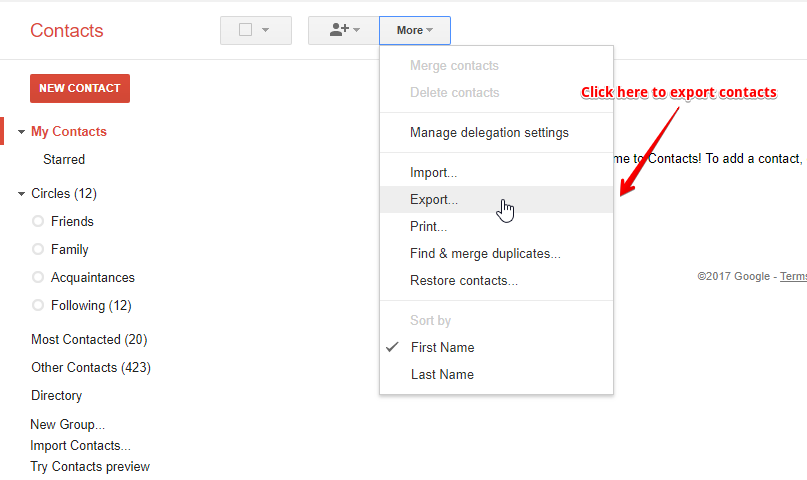Show Most Contacted (20) list

(x=89, y=340)
